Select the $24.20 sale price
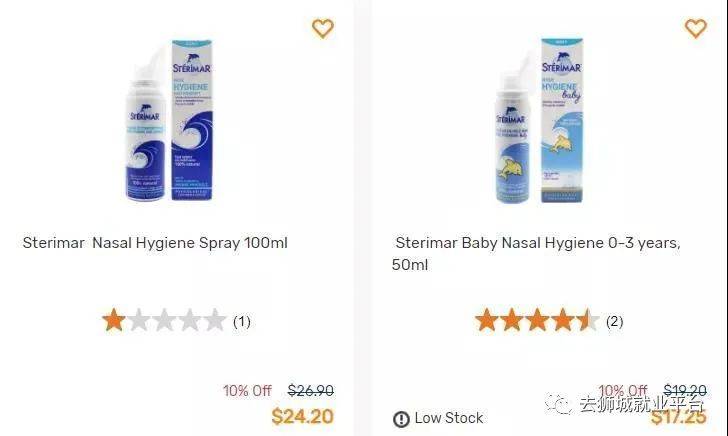This screenshot has height=436, width=728. (x=302, y=416)
